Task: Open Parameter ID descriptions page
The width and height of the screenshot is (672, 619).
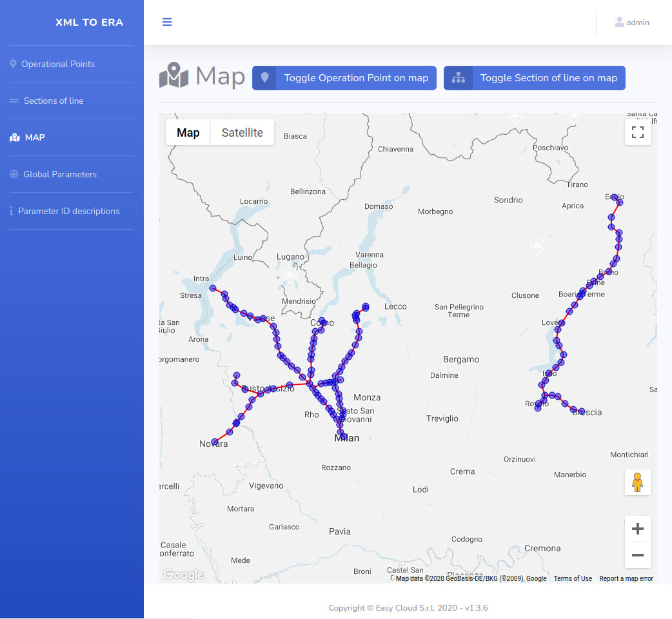Action: 69,211
